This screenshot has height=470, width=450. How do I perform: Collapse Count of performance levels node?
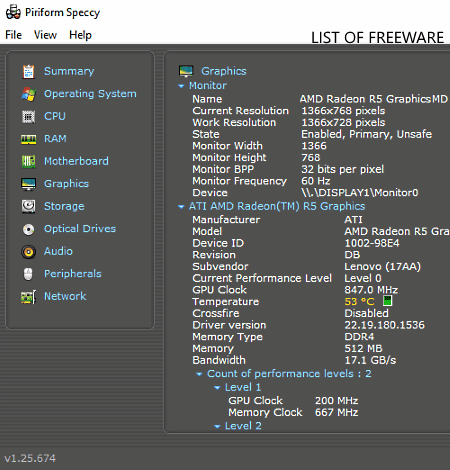point(199,374)
